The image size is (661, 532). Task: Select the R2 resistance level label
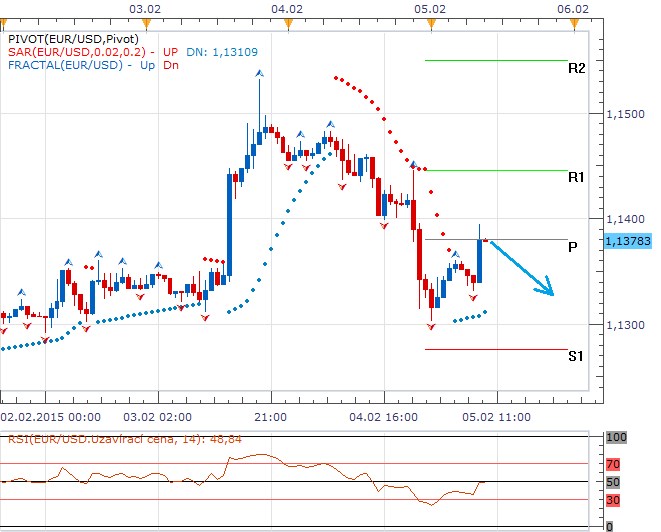pyautogui.click(x=576, y=69)
